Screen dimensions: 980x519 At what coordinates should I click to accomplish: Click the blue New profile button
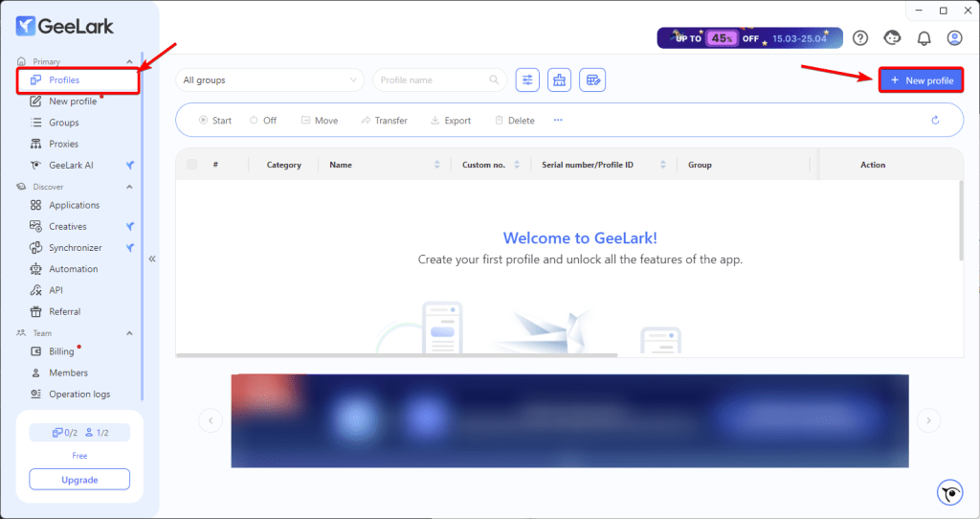[x=922, y=80]
